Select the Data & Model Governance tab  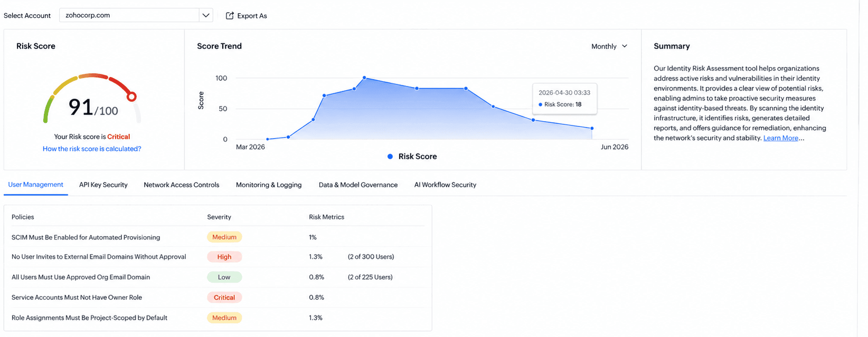click(358, 185)
